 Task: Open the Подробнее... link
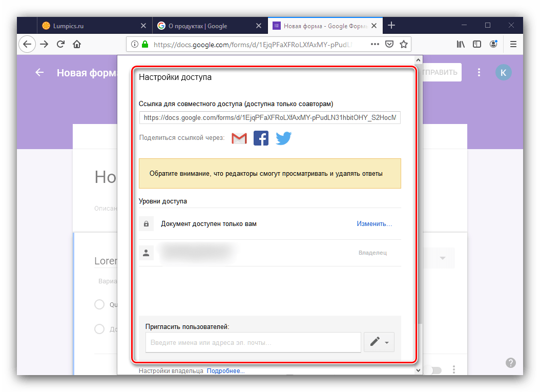[225, 371]
